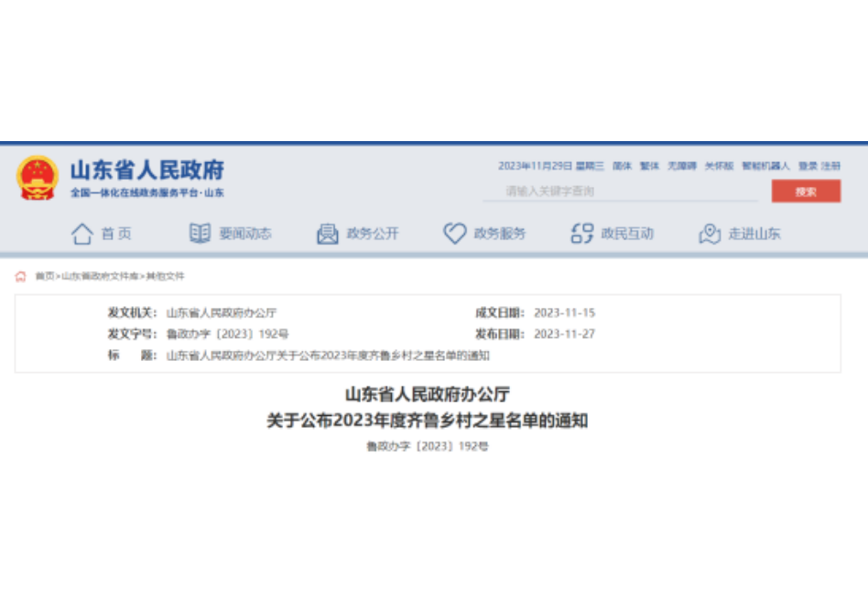
Task: Switch to 繁体 traditional Chinese
Action: [649, 166]
